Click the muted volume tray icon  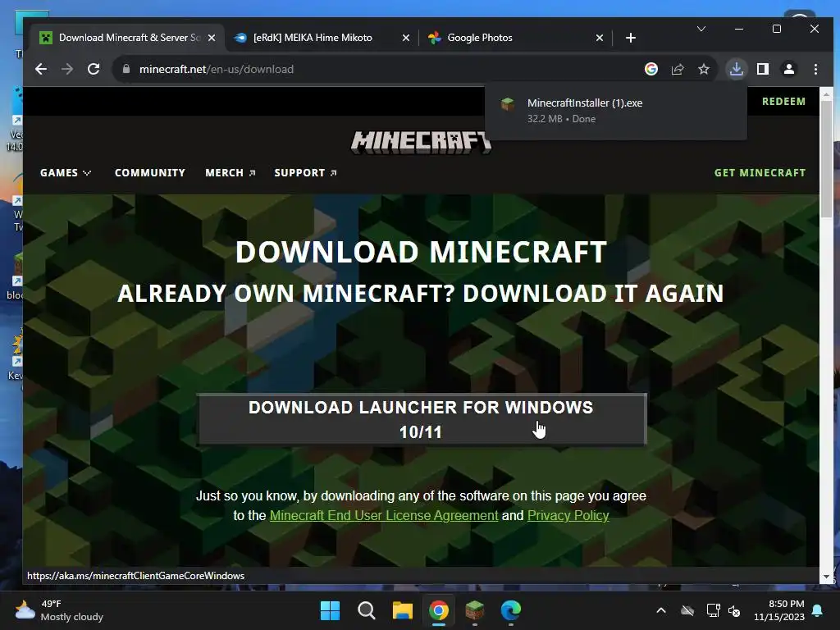(734, 610)
